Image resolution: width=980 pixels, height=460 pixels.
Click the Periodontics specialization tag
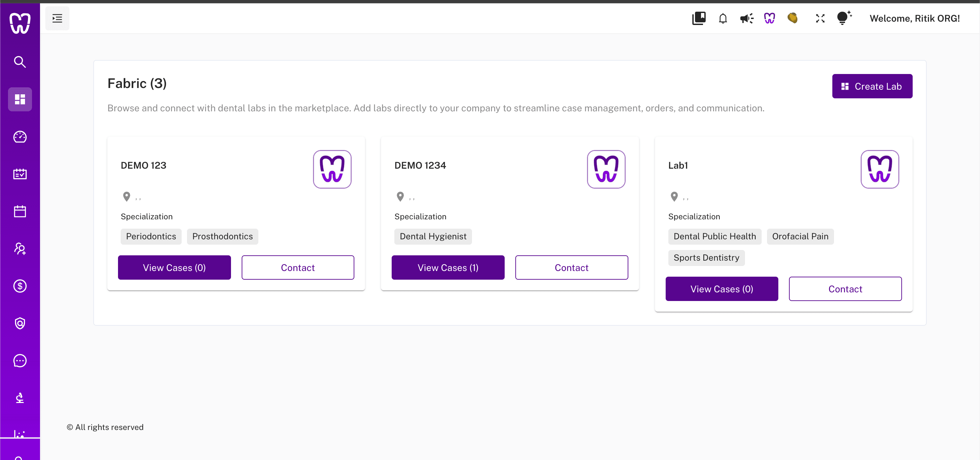(x=151, y=236)
